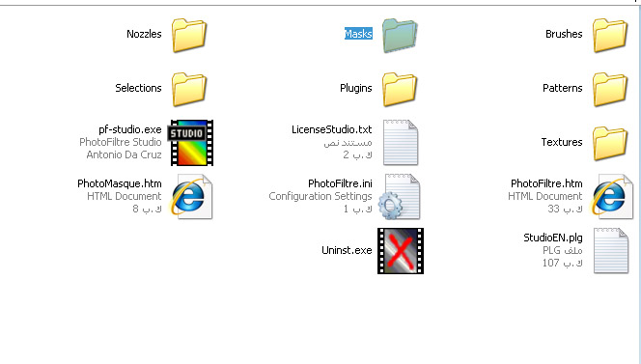Select the Selections folder icon

click(x=189, y=89)
